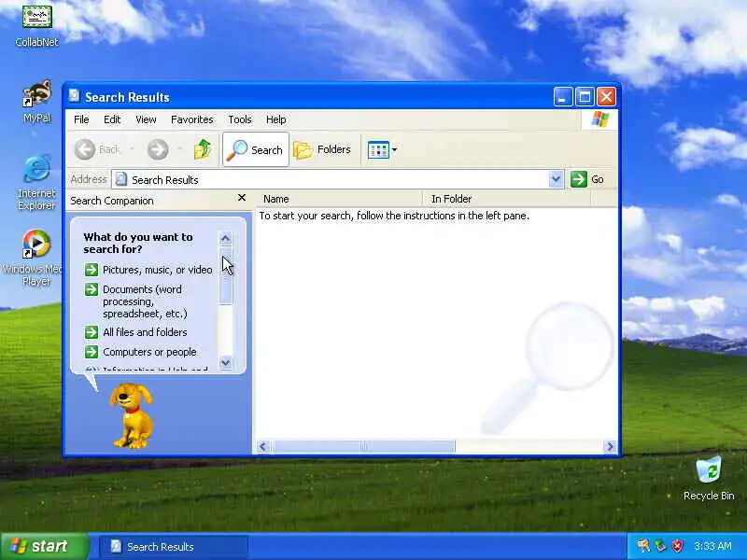The image size is (747, 560).
Task: Open the File menu
Action: [81, 119]
